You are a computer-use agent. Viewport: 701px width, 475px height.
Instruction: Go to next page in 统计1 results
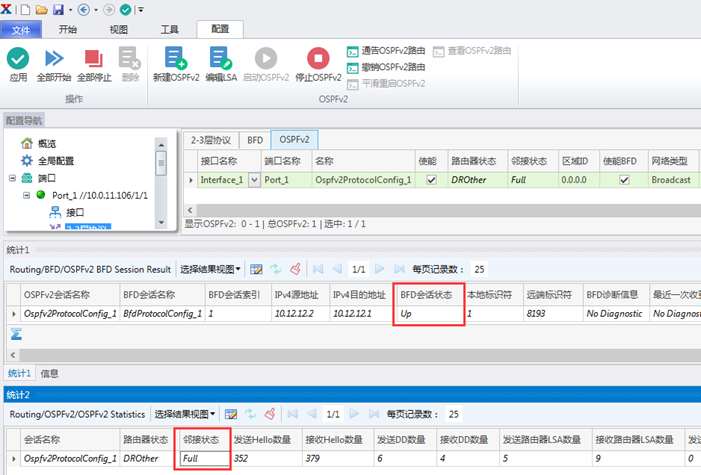click(x=380, y=269)
